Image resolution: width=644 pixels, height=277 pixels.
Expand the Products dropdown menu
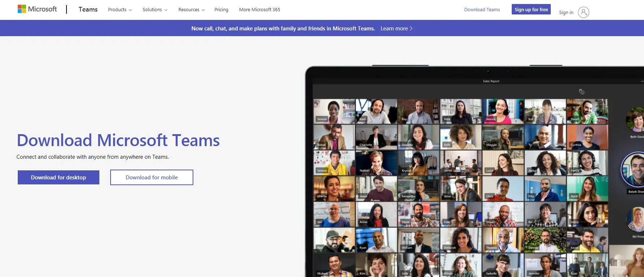[x=120, y=10]
